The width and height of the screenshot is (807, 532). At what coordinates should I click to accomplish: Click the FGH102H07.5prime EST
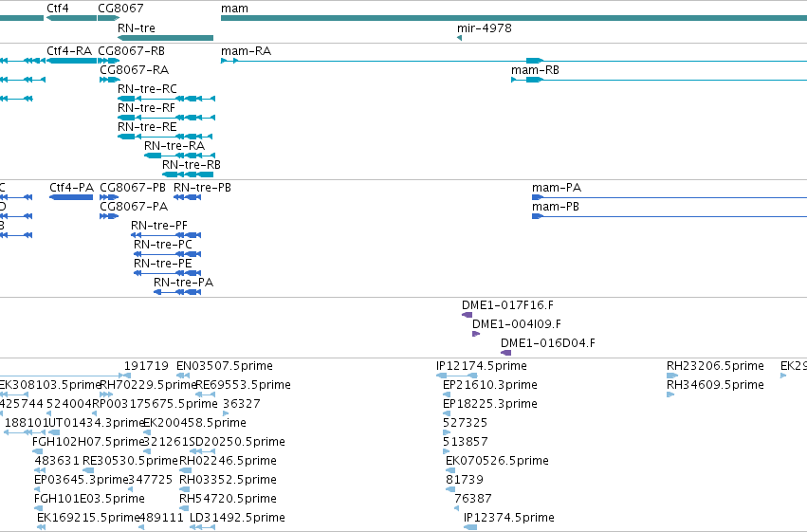37,451
